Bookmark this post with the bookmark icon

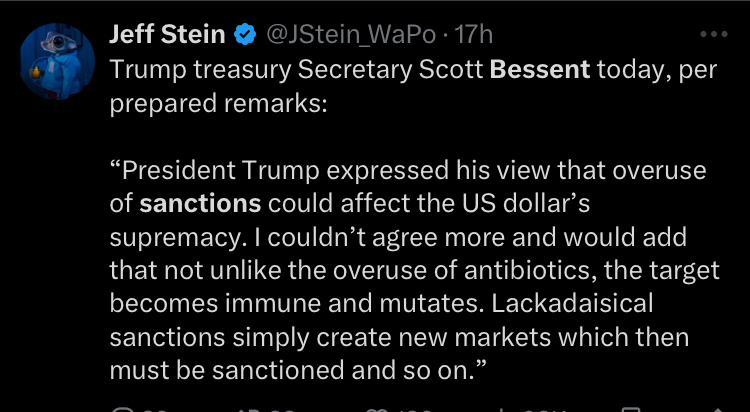point(632,408)
